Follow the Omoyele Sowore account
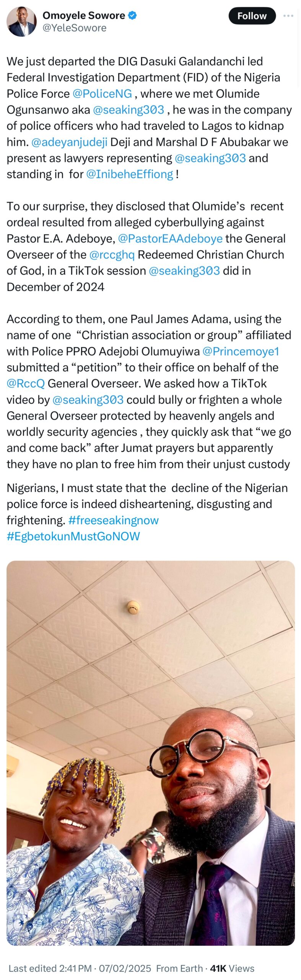 pyautogui.click(x=252, y=16)
